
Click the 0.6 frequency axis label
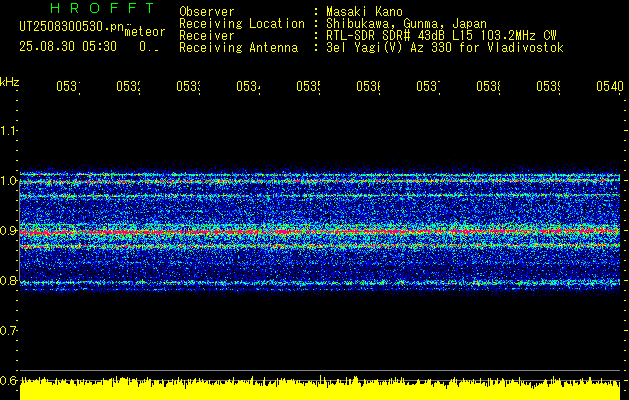[8, 380]
